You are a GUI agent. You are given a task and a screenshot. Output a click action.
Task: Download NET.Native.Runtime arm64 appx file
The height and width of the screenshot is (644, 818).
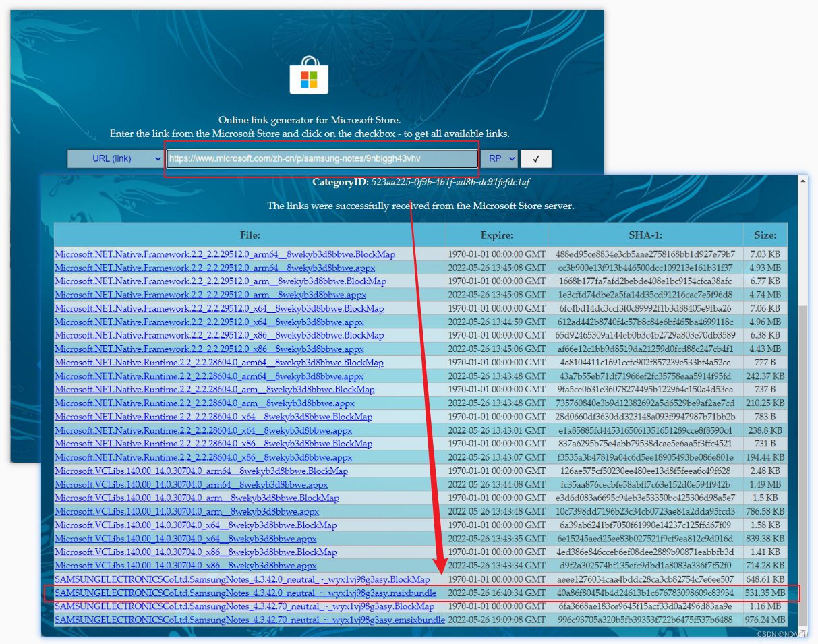(209, 376)
